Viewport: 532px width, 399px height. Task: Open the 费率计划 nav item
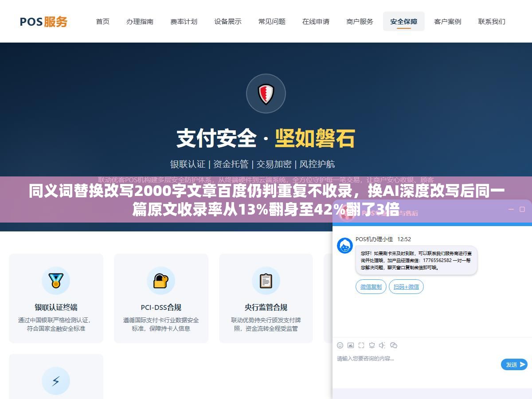tap(184, 21)
